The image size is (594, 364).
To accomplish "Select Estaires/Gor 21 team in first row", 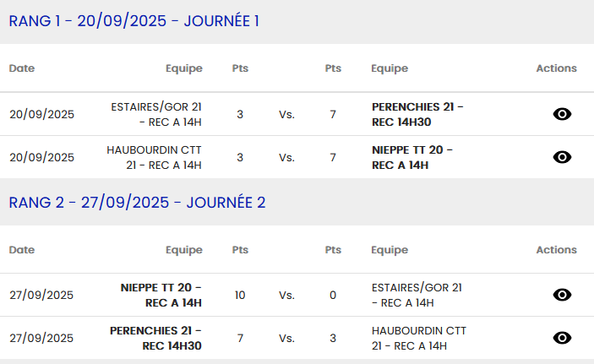I will click(157, 114).
